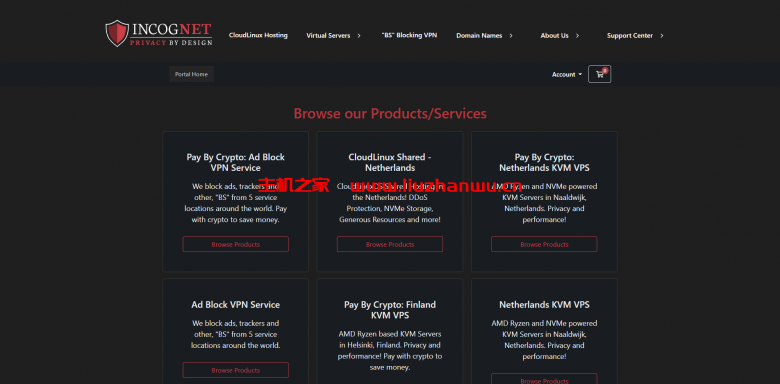Click 'CloudLinux Shared - Netherlands' title
This screenshot has width=780, height=384.
coord(390,163)
